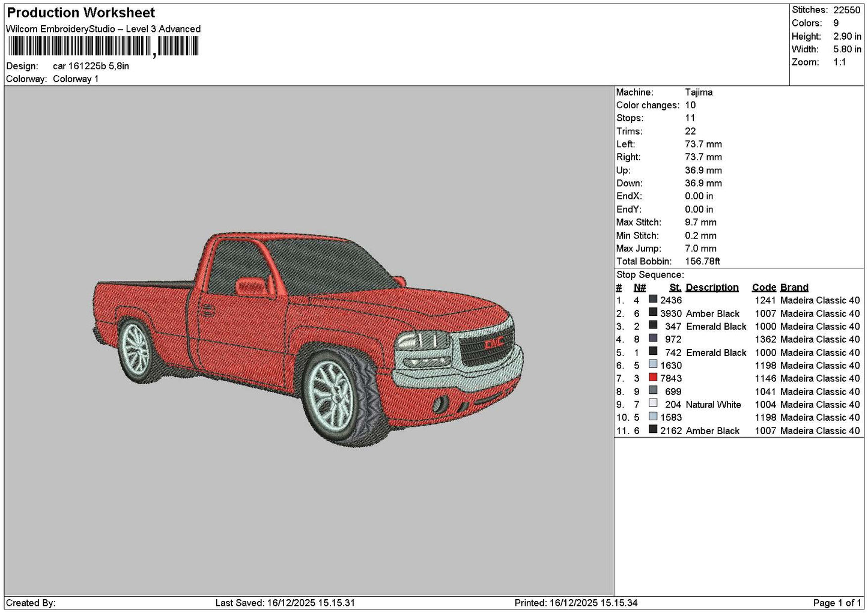The image size is (868, 613).
Task: Click the Production Worksheet heading
Action: coord(81,13)
